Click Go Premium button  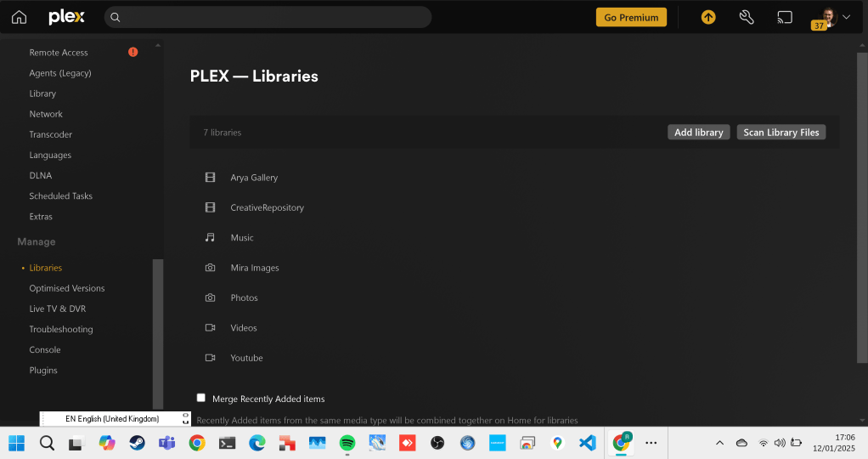(631, 17)
